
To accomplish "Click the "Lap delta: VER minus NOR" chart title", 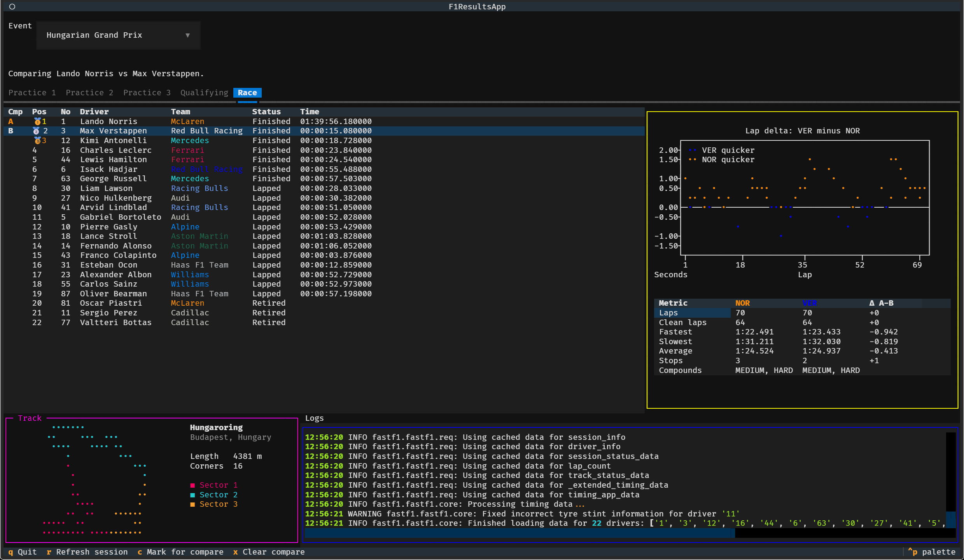I will [802, 131].
